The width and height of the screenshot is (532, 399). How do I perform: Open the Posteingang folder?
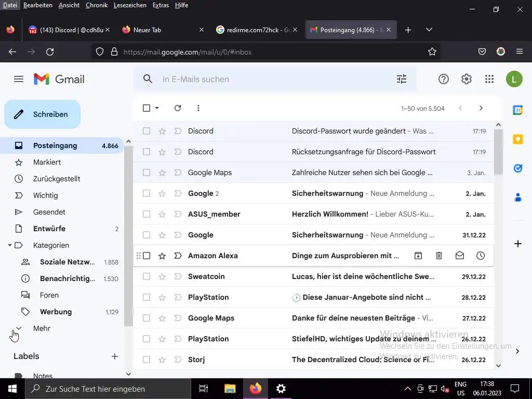pyautogui.click(x=62, y=145)
